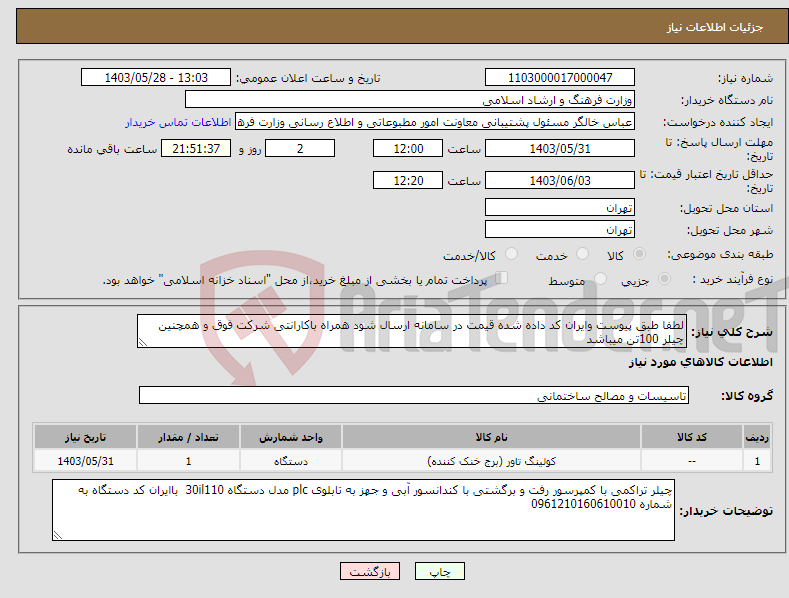This screenshot has height=598, width=789.
Task: Click the need date cell 1403/05/31
Action: coord(86,461)
